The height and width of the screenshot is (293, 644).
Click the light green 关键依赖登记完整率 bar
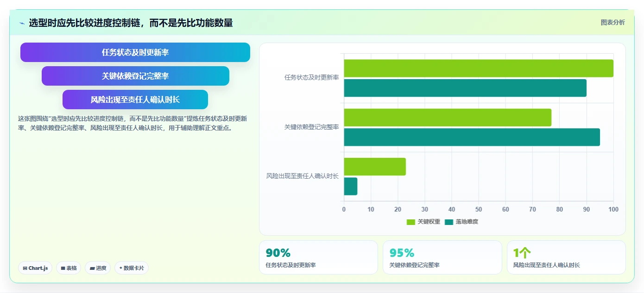[x=448, y=118]
